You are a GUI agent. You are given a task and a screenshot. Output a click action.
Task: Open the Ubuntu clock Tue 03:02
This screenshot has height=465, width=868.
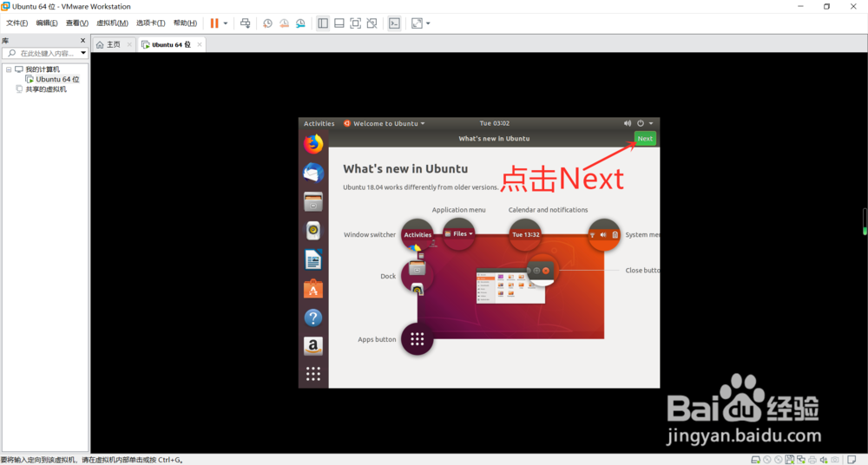(495, 123)
